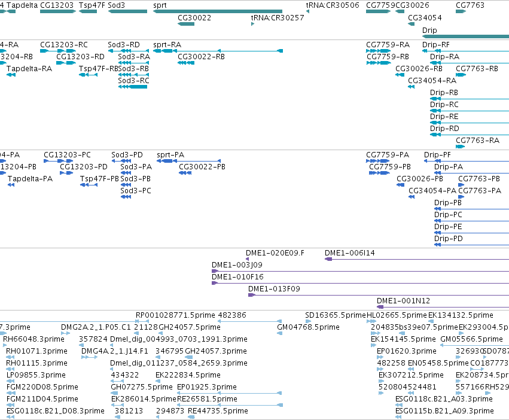Select the CG34054 gene label
509x420 pixels.
425,18
